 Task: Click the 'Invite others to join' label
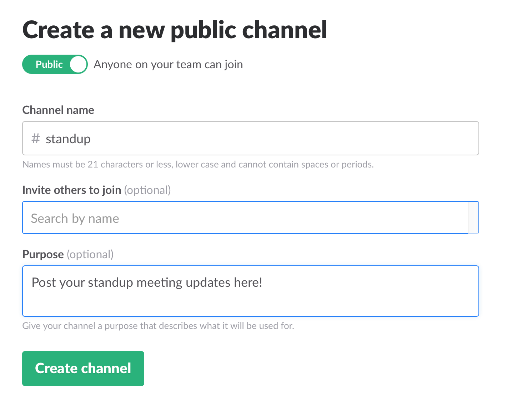pyautogui.click(x=71, y=190)
